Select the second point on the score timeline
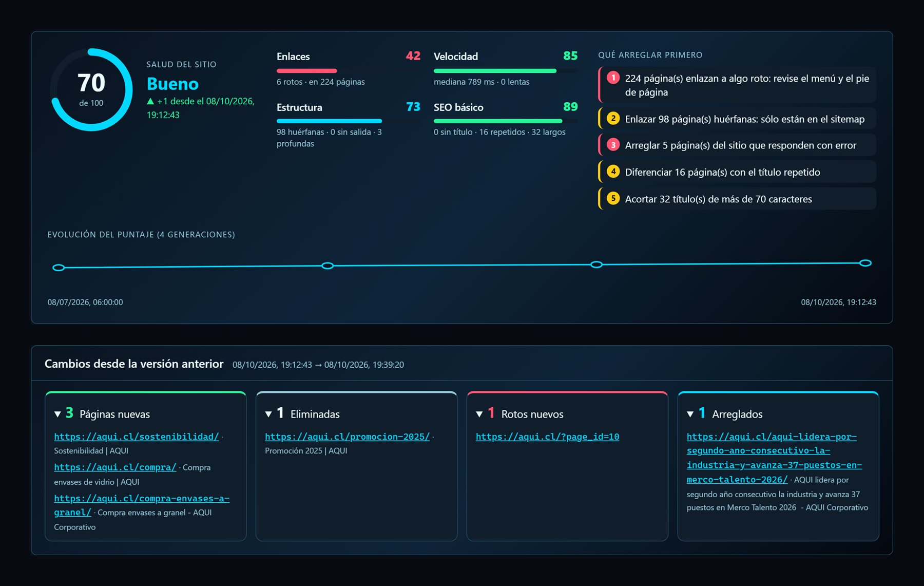Screen dimensions: 924x586 coord(328,266)
